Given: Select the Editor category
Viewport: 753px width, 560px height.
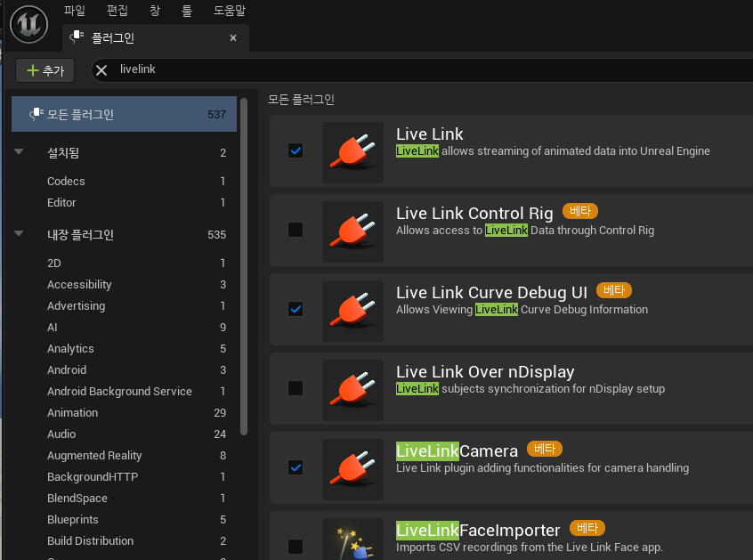Looking at the screenshot, I should [124, 202].
